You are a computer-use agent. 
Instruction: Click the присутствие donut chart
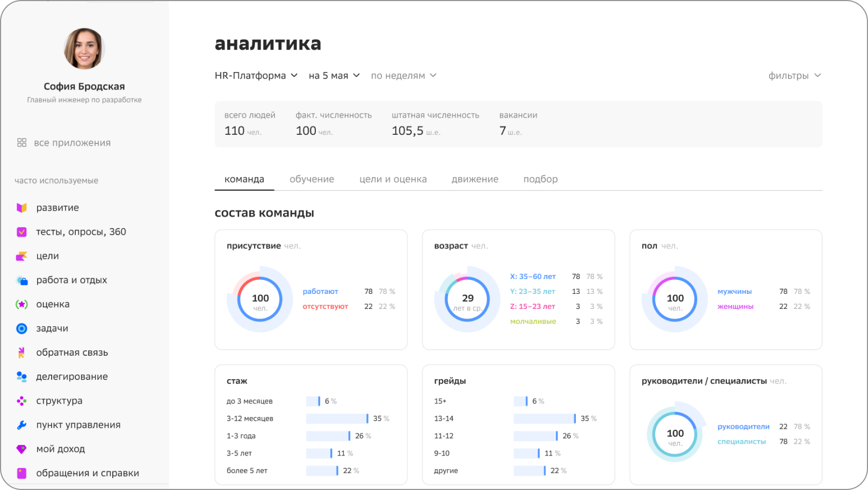pyautogui.click(x=260, y=299)
